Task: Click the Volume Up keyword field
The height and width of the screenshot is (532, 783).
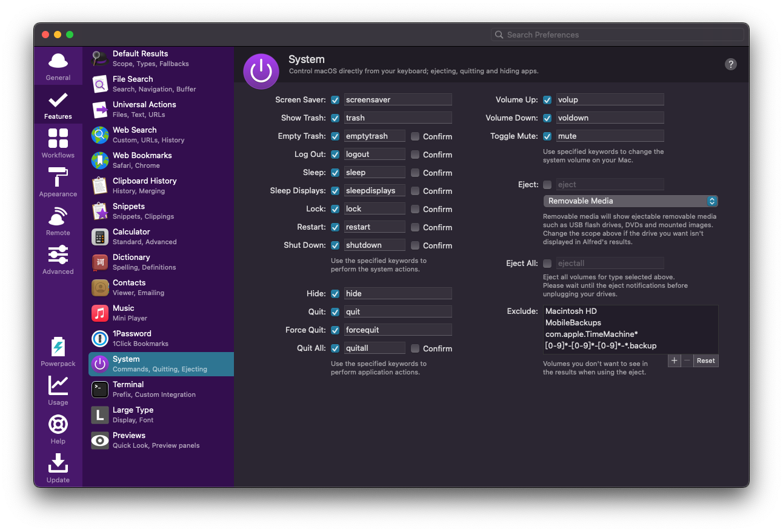Action: tap(610, 99)
